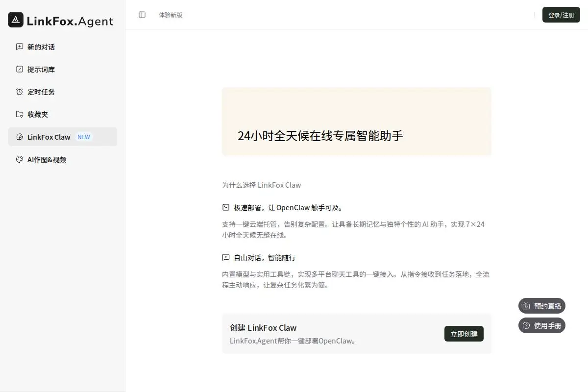The height and width of the screenshot is (392, 588).
Task: Click the 为什么选择 LinkFox Claw heading
Action: 262,185
